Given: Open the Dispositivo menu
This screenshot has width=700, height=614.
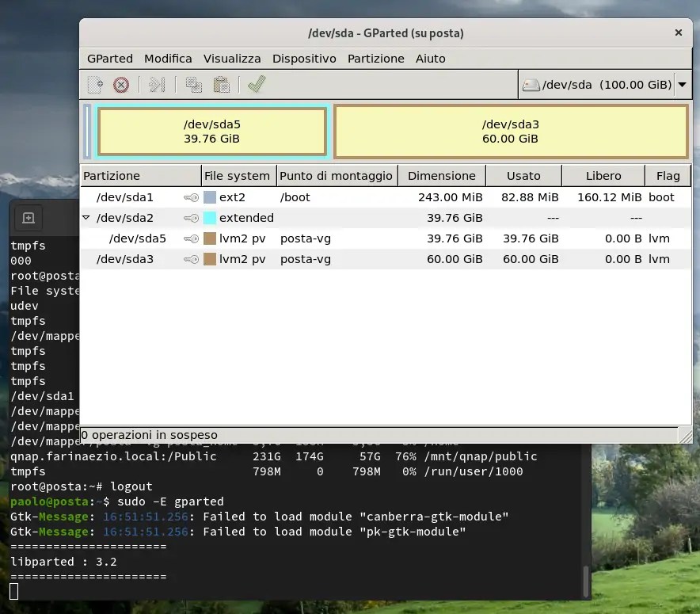Looking at the screenshot, I should (304, 59).
